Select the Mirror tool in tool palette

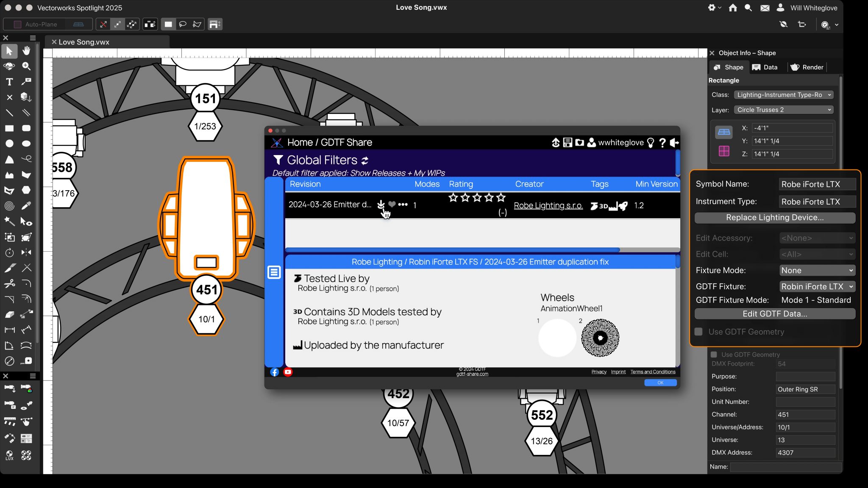26,252
